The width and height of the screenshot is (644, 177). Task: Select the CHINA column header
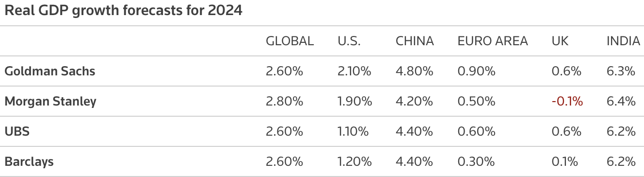point(415,41)
